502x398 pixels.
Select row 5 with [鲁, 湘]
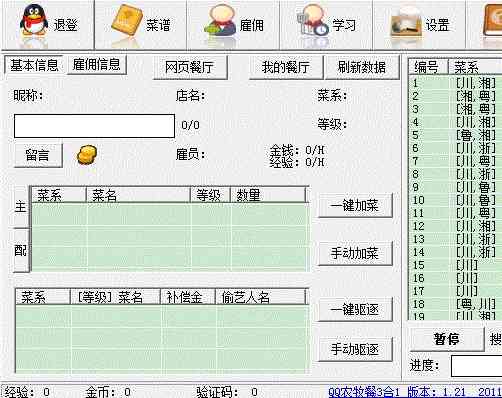tap(455, 135)
